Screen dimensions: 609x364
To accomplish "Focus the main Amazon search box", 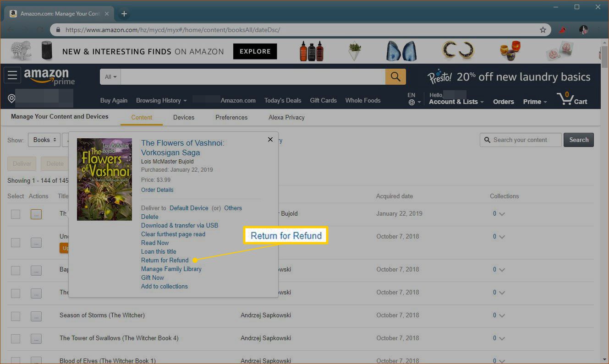I will pos(253,77).
